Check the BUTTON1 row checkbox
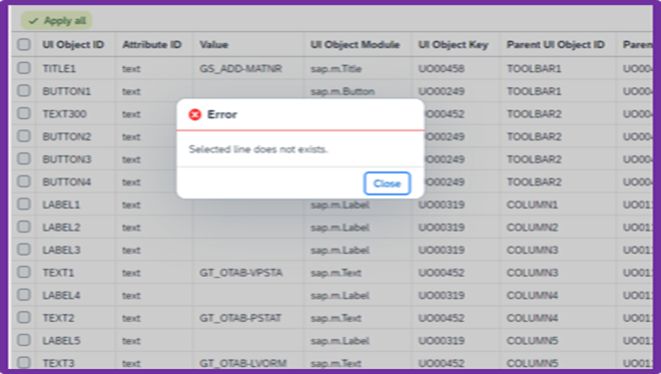Viewport: 661px width, 374px height. pyautogui.click(x=24, y=91)
